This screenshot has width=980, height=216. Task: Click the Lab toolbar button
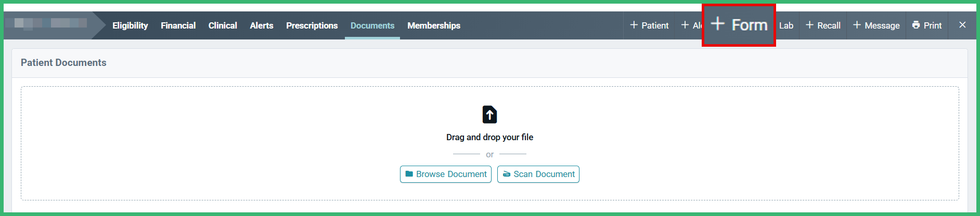(x=786, y=25)
